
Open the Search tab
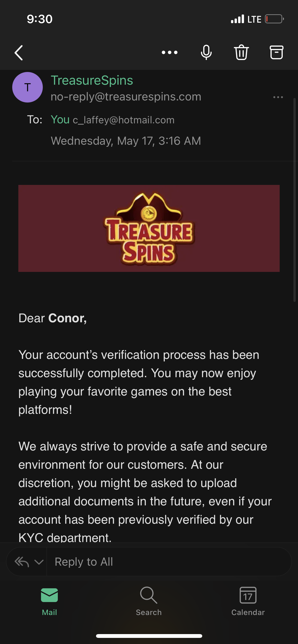coord(149,602)
